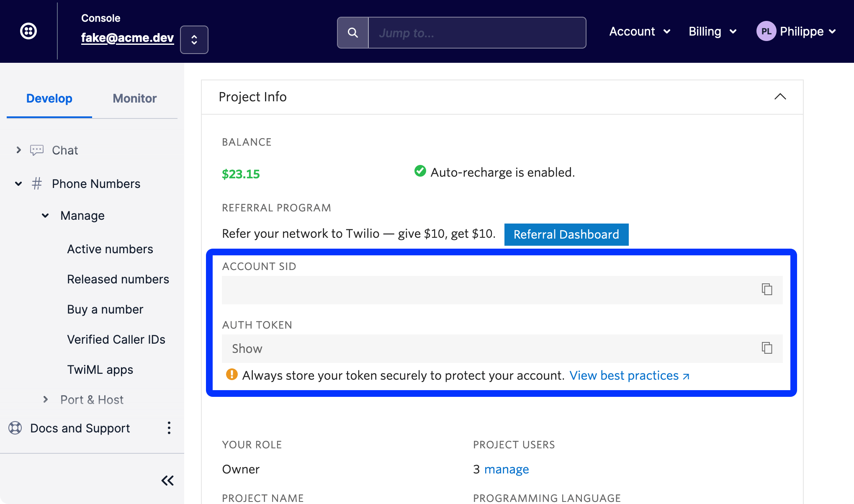The image size is (854, 504).
Task: Expand the Chat section
Action: tap(18, 150)
